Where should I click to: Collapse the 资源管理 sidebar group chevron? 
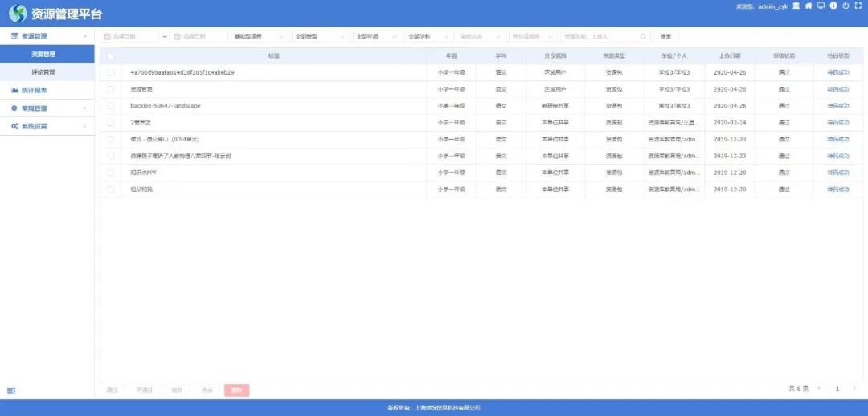(x=85, y=36)
